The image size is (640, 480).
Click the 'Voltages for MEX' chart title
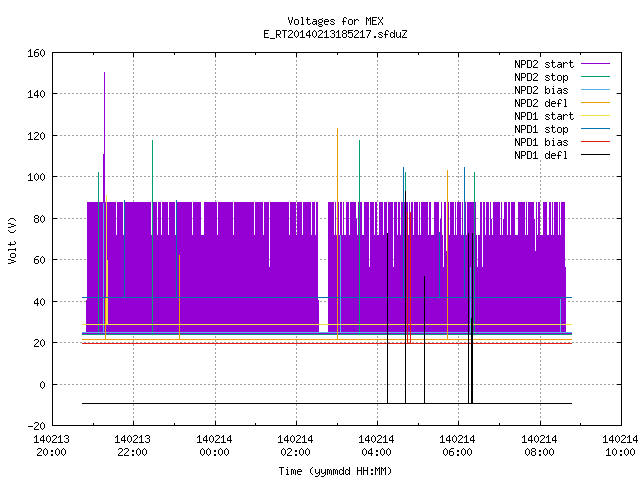(335, 21)
